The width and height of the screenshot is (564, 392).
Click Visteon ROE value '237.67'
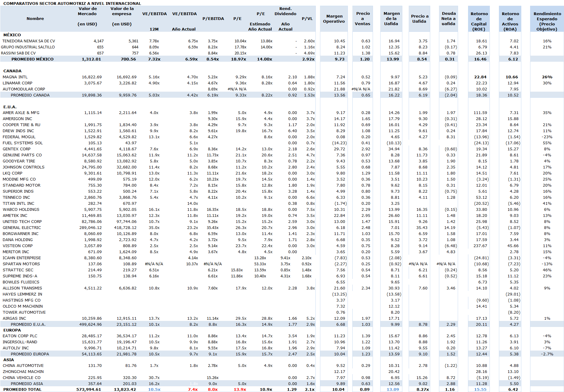point(480,246)
